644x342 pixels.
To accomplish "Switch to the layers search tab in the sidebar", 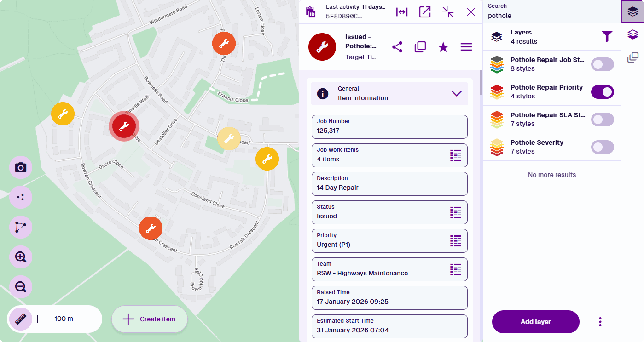I will click(632, 12).
